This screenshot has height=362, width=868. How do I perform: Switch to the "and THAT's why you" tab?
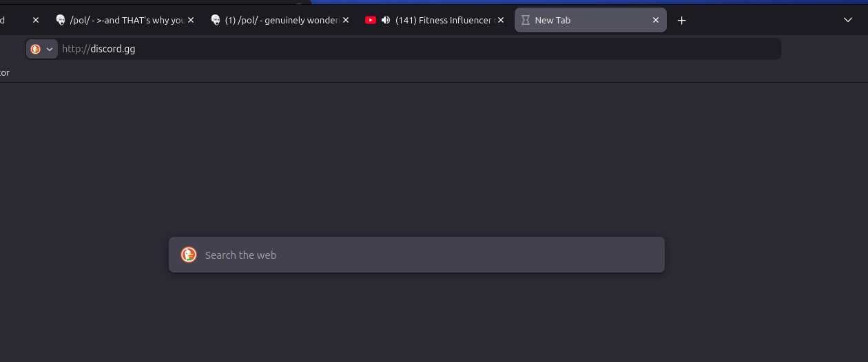point(127,20)
